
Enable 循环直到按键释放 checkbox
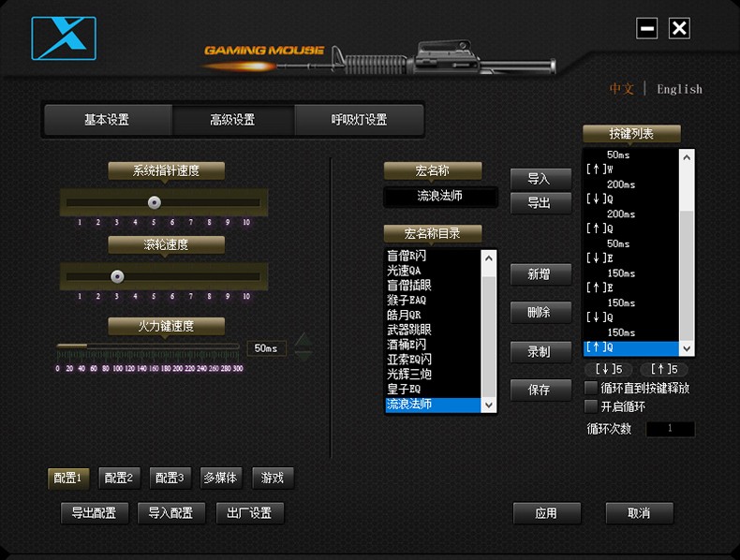[x=591, y=388]
